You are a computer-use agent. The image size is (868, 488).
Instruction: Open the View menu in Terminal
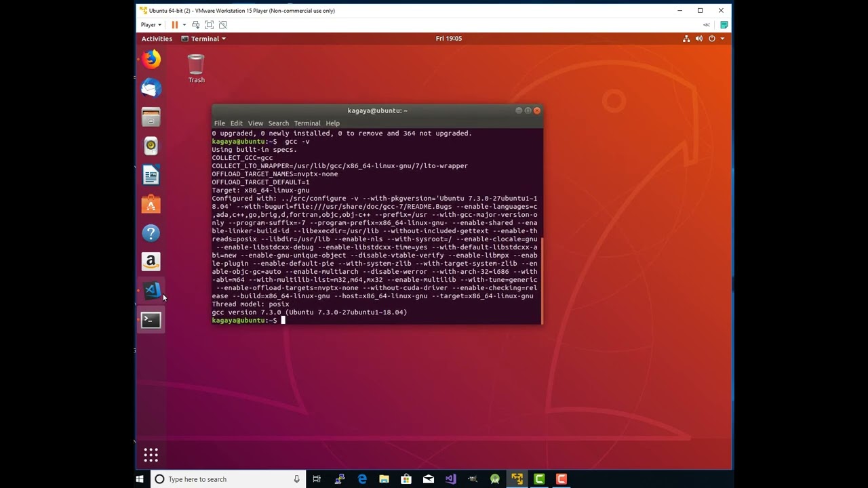coord(256,123)
